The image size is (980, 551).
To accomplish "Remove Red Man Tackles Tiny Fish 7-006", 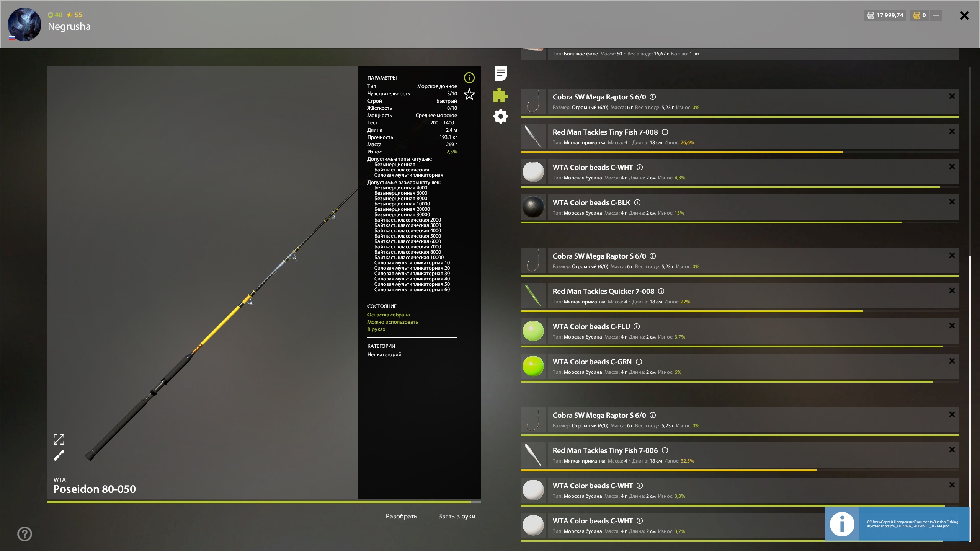I will tap(952, 450).
